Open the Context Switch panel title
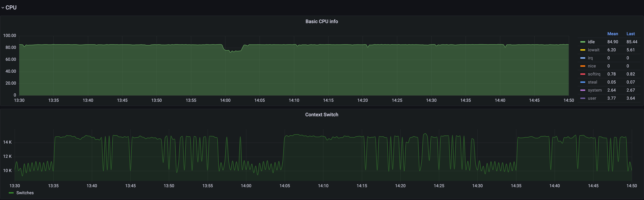Viewport: 644px width, 200px height. tap(321, 115)
